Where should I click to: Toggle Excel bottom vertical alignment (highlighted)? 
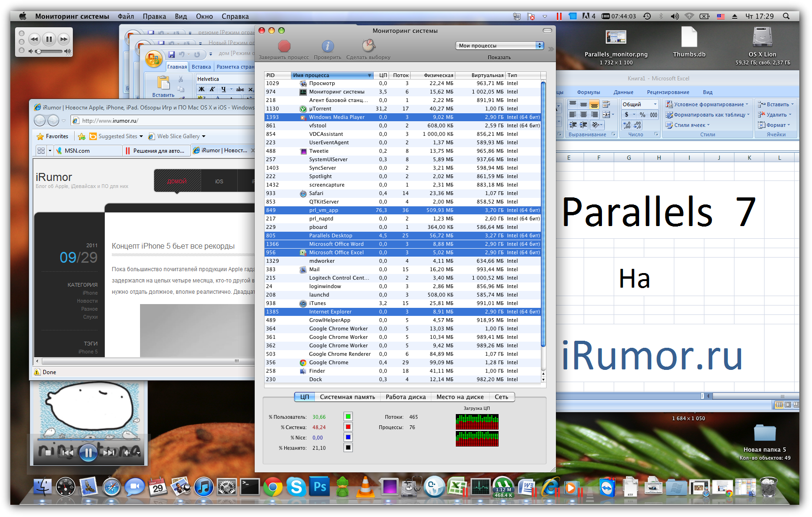(x=594, y=104)
